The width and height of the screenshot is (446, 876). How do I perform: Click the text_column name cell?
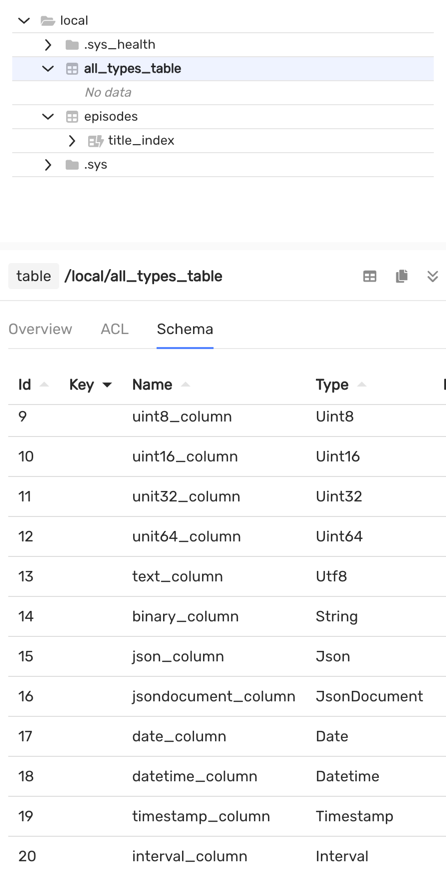pos(177,577)
